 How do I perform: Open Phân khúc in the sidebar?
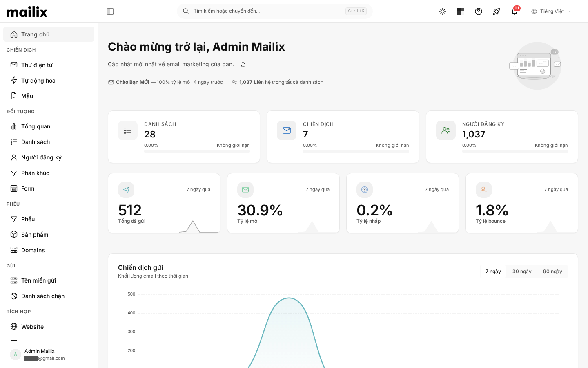coord(49,173)
